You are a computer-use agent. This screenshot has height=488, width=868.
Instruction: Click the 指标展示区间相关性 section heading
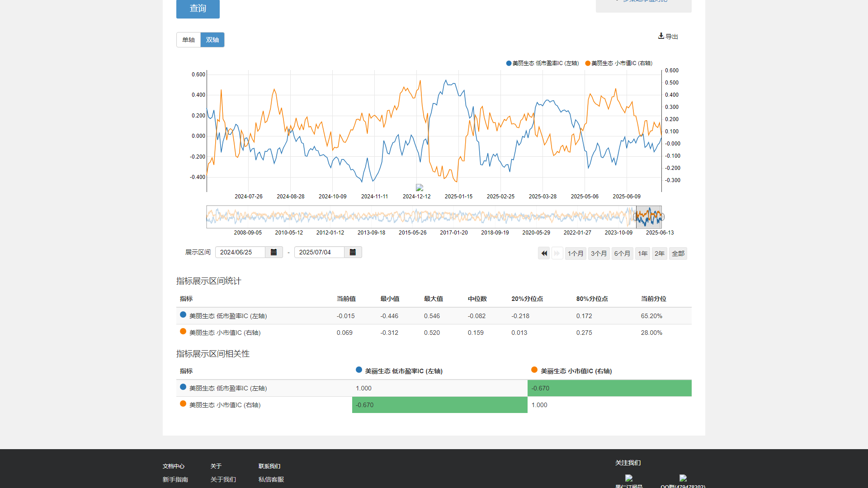tap(213, 354)
